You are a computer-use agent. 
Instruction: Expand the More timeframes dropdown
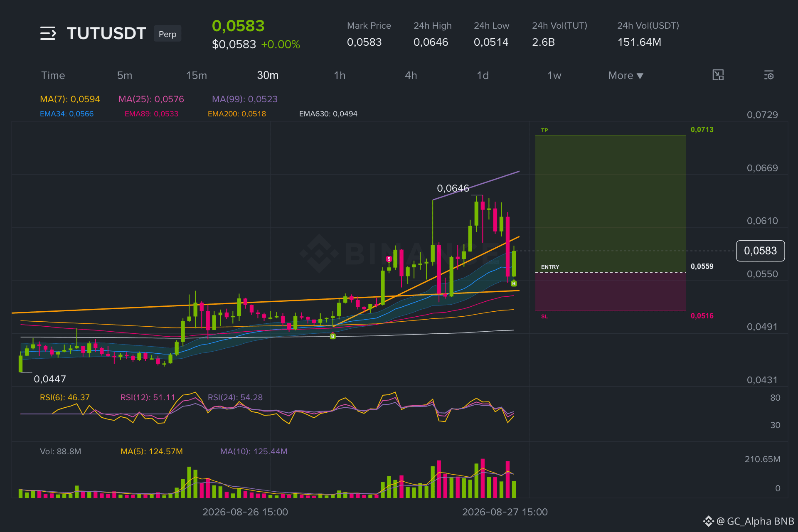click(626, 76)
